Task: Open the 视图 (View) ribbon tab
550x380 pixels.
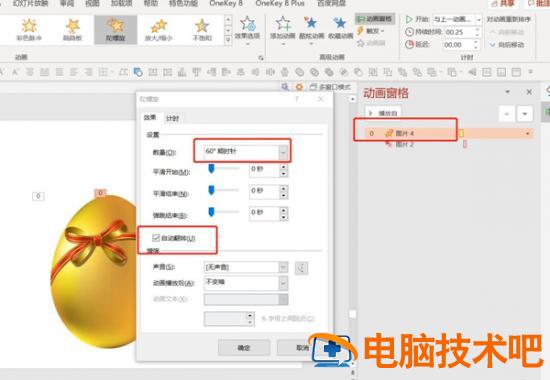Action: [x=93, y=4]
